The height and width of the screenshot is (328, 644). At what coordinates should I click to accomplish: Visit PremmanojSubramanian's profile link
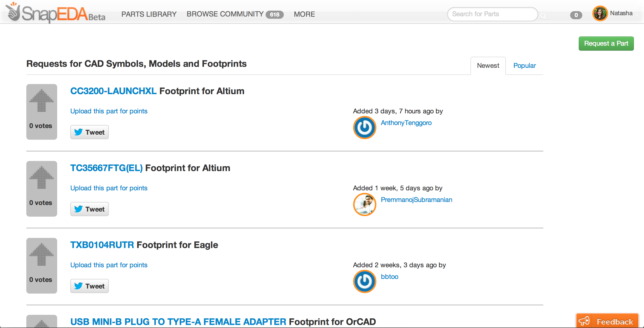(x=416, y=200)
